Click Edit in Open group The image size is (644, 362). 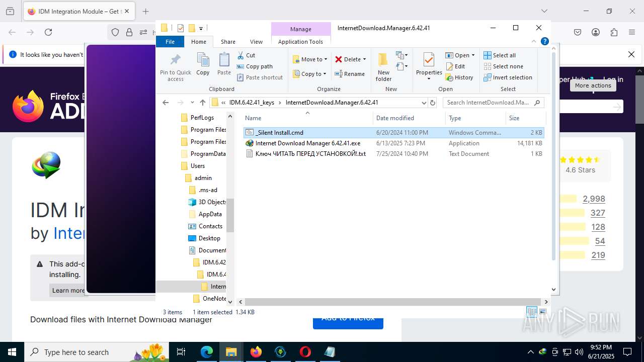tap(455, 66)
